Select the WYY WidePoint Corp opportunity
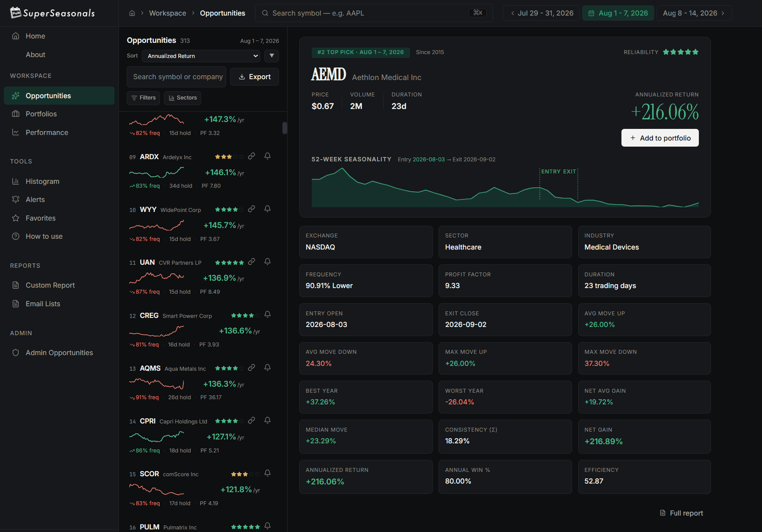 pos(201,224)
